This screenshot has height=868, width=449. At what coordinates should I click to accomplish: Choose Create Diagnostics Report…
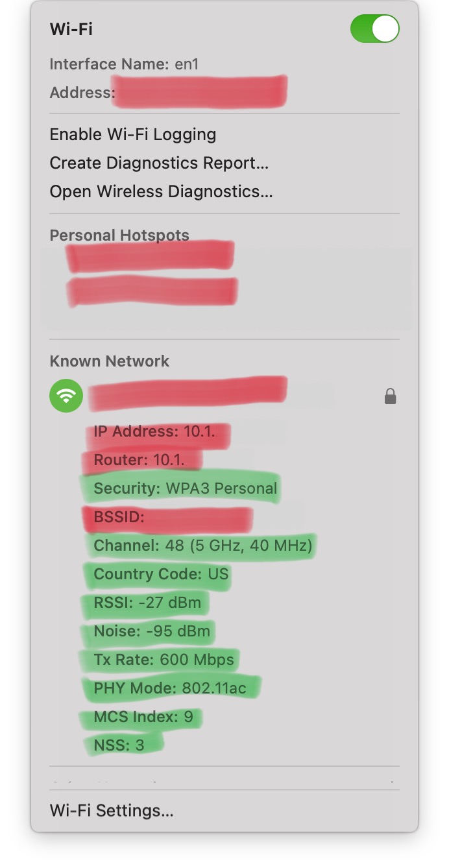(159, 163)
